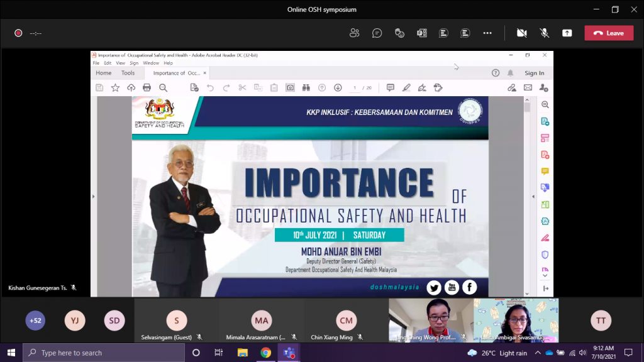Click the Sign pen icon in Acrobat toolbar
Image resolution: width=644 pixels, height=362 pixels.
(422, 87)
